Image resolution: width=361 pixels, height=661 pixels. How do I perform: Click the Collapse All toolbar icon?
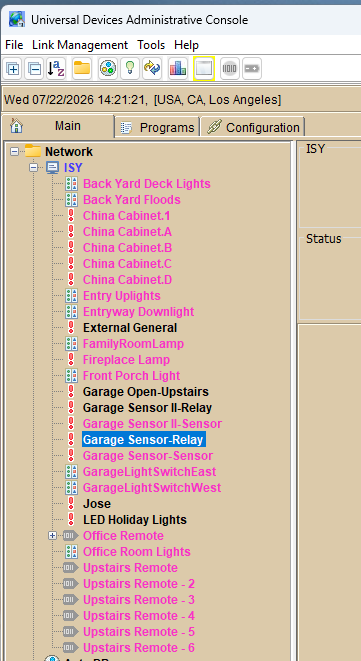tap(35, 68)
